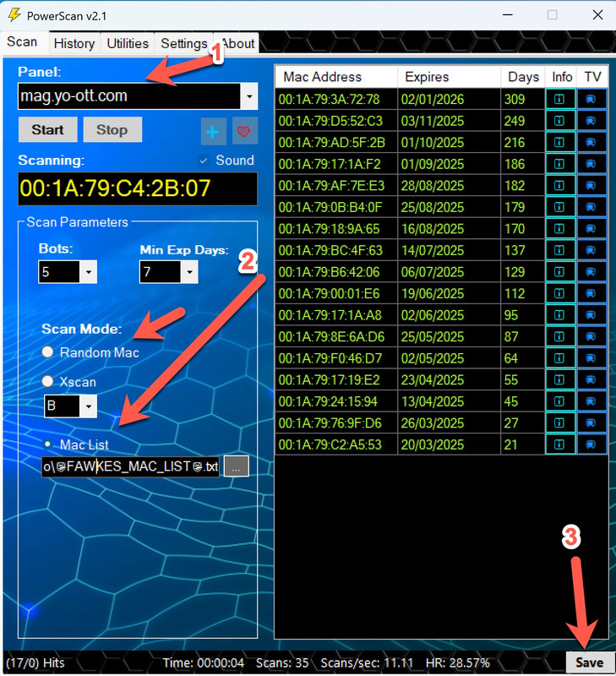The height and width of the screenshot is (676, 616).
Task: Sort by Mac Address column header
Action: point(335,77)
